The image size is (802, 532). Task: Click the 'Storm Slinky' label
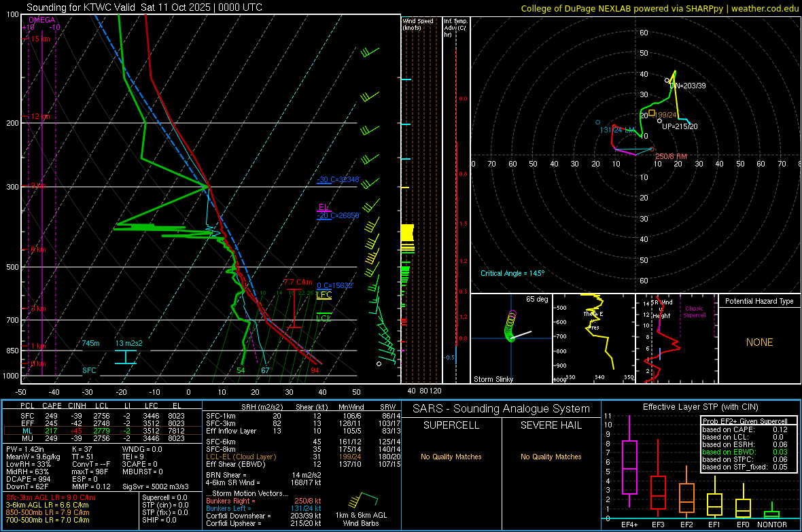click(493, 379)
